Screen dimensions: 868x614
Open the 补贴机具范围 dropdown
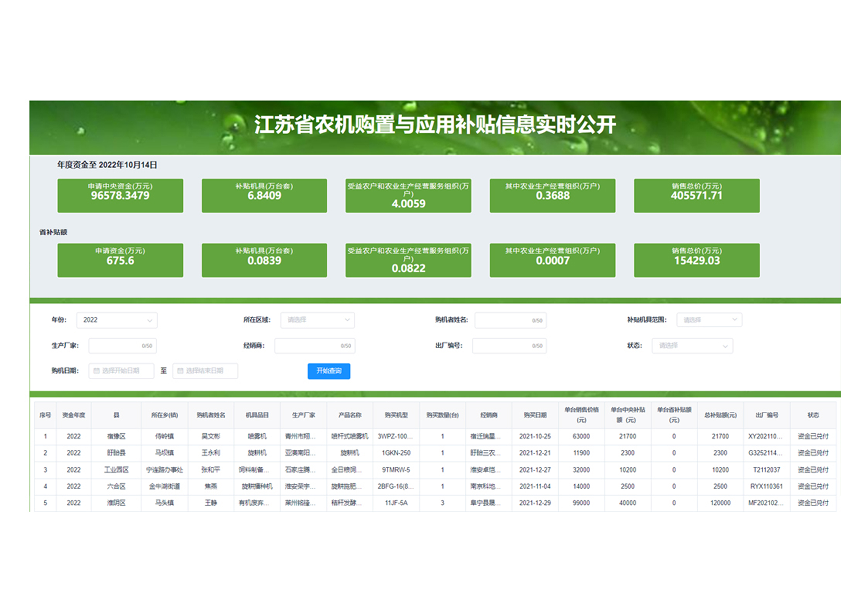click(709, 320)
